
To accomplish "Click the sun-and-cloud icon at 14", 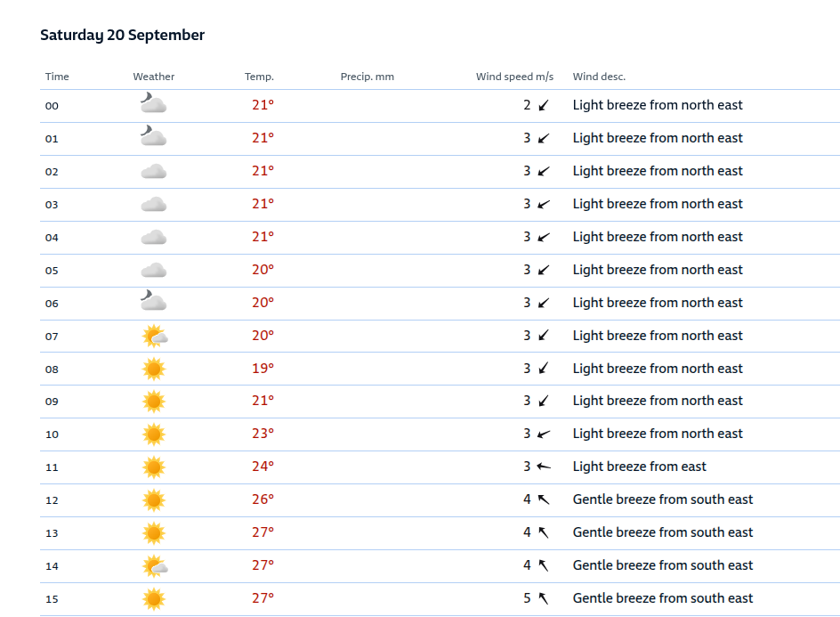I will click(x=154, y=565).
